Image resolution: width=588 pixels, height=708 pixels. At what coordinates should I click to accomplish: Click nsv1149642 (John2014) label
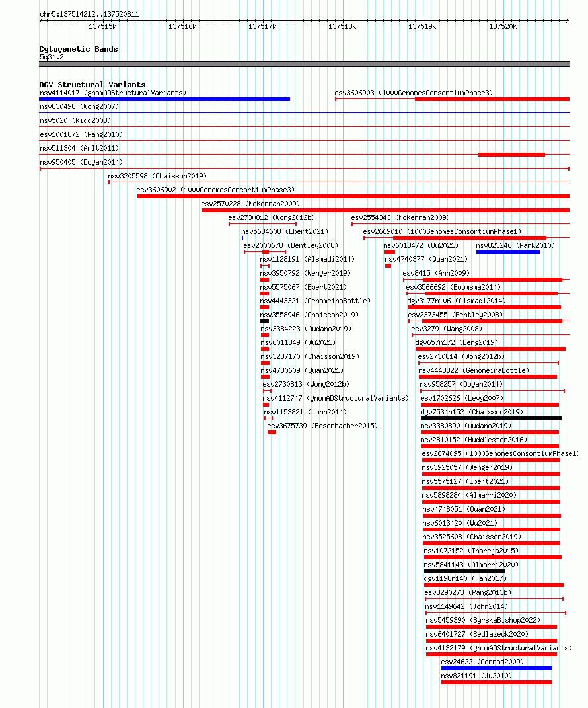[x=466, y=606]
